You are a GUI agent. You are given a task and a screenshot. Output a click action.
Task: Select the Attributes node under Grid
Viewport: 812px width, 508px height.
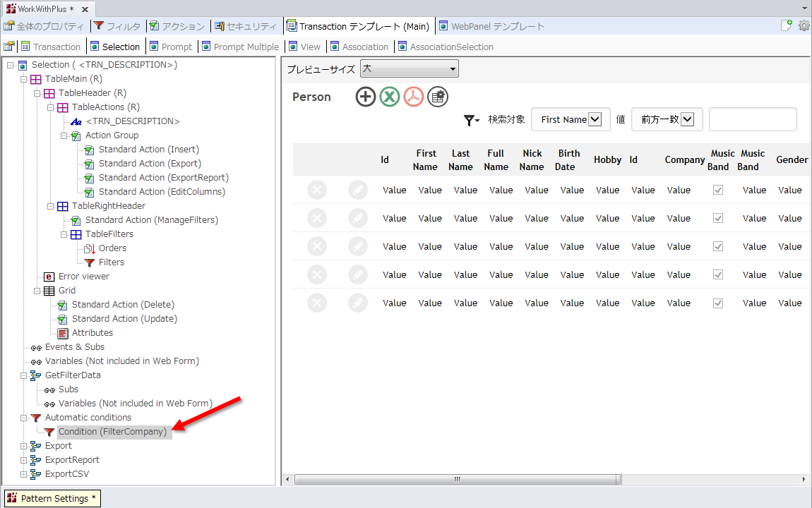tap(92, 333)
